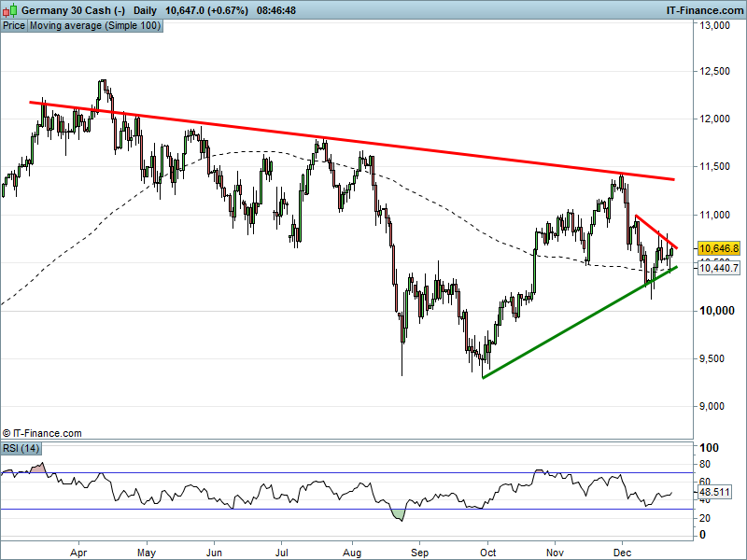Image resolution: width=747 pixels, height=560 pixels.
Task: Click the green oversold RSI area near September
Action: coord(400,514)
